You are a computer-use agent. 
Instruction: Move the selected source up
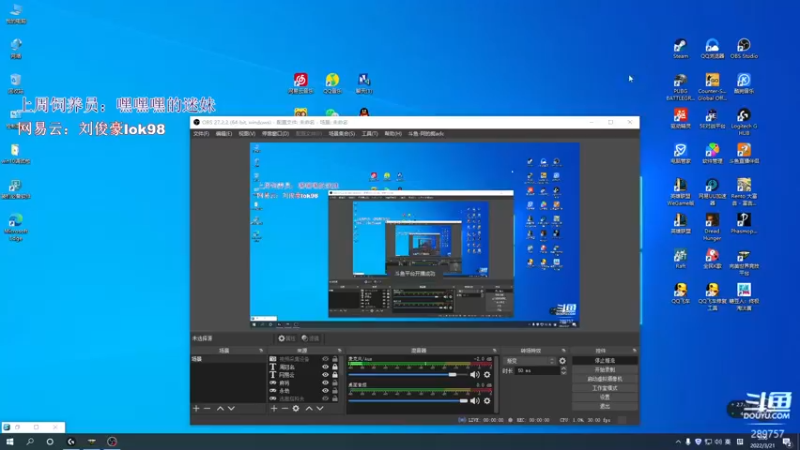click(309, 409)
